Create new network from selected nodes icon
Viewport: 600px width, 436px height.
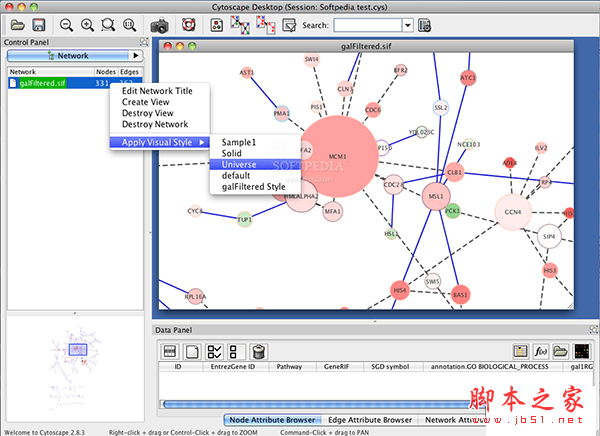[240, 25]
